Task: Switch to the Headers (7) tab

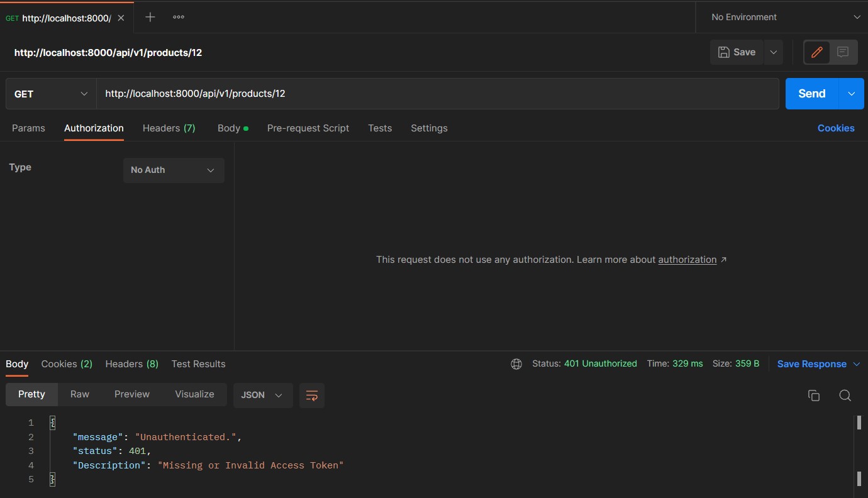Action: tap(169, 128)
